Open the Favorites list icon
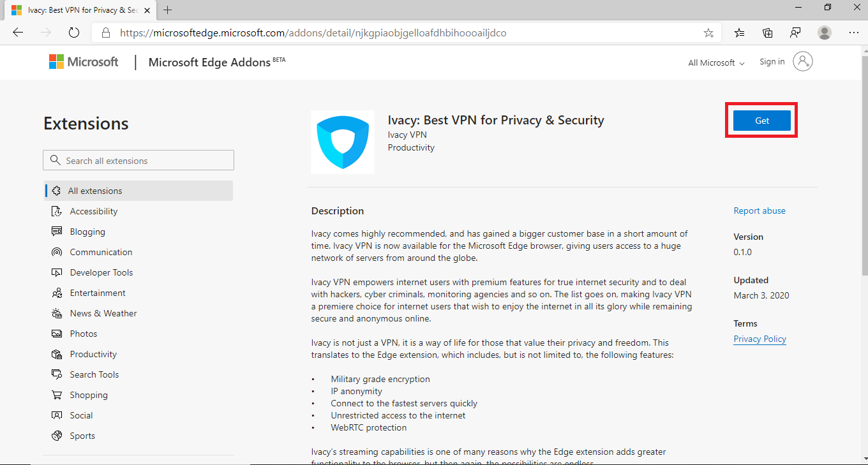The image size is (868, 465). click(x=739, y=33)
